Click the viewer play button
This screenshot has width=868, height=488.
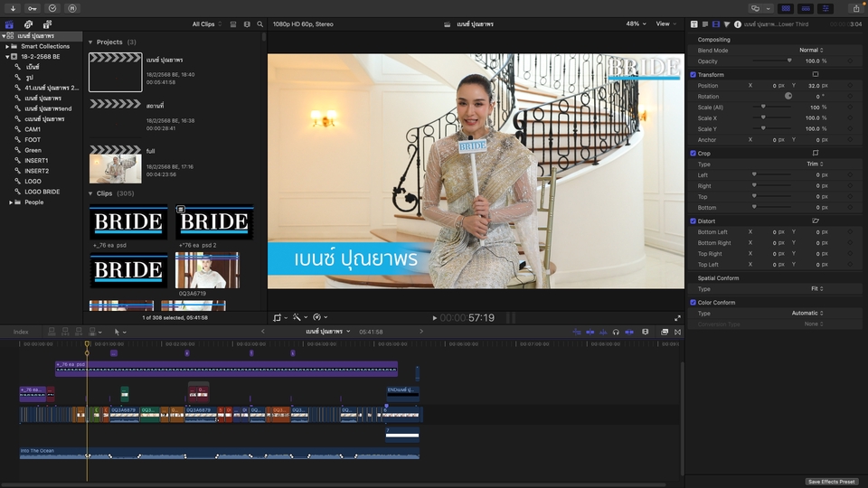(435, 318)
